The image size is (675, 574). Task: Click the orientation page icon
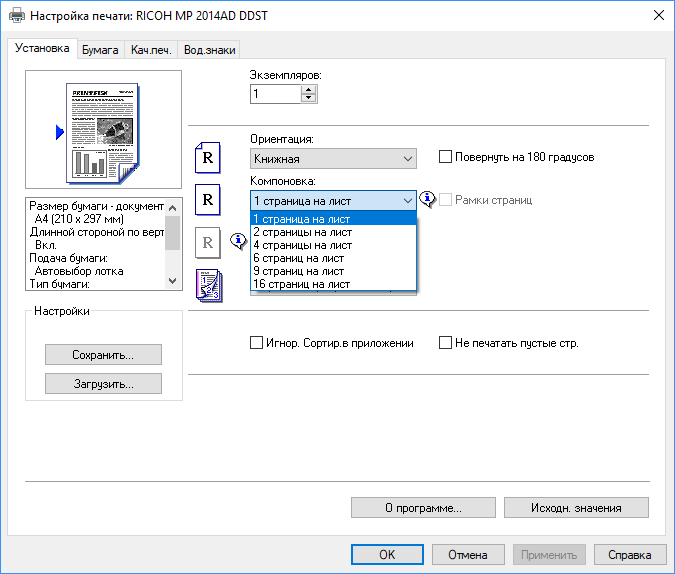click(207, 157)
